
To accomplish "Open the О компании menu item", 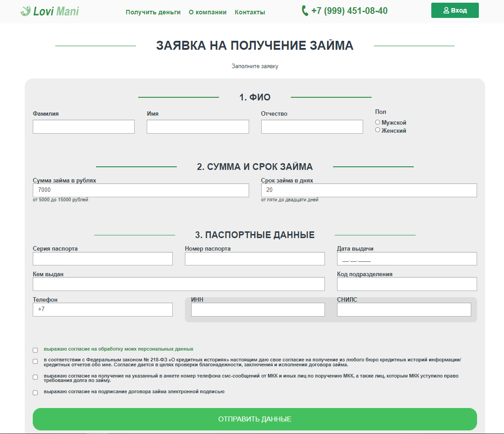I will [208, 12].
